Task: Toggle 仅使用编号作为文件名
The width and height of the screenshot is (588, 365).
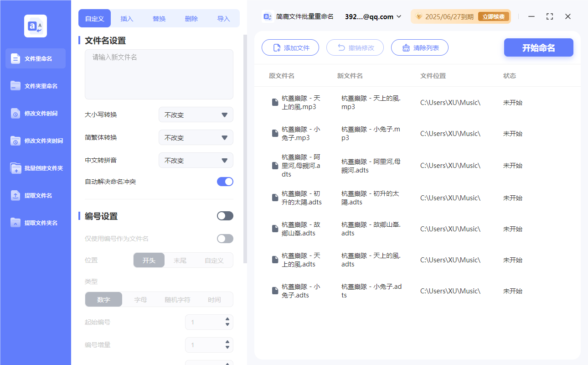Action: [x=225, y=238]
